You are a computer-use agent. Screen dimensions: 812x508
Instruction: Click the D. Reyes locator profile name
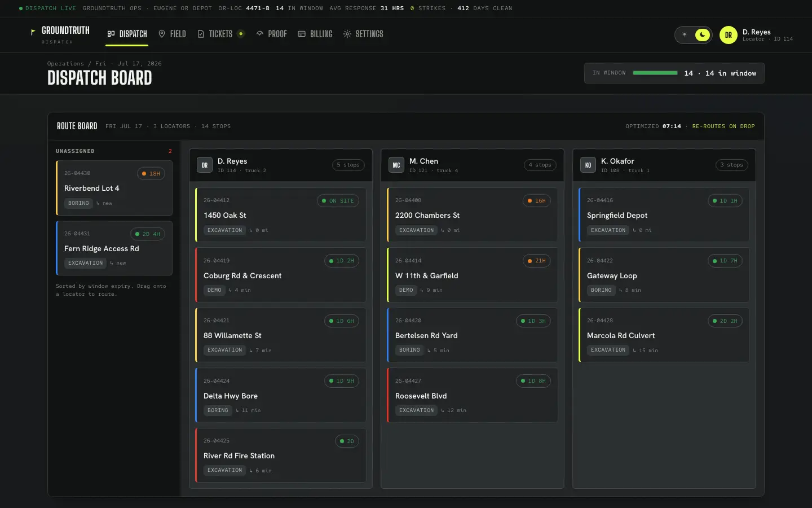click(x=757, y=32)
